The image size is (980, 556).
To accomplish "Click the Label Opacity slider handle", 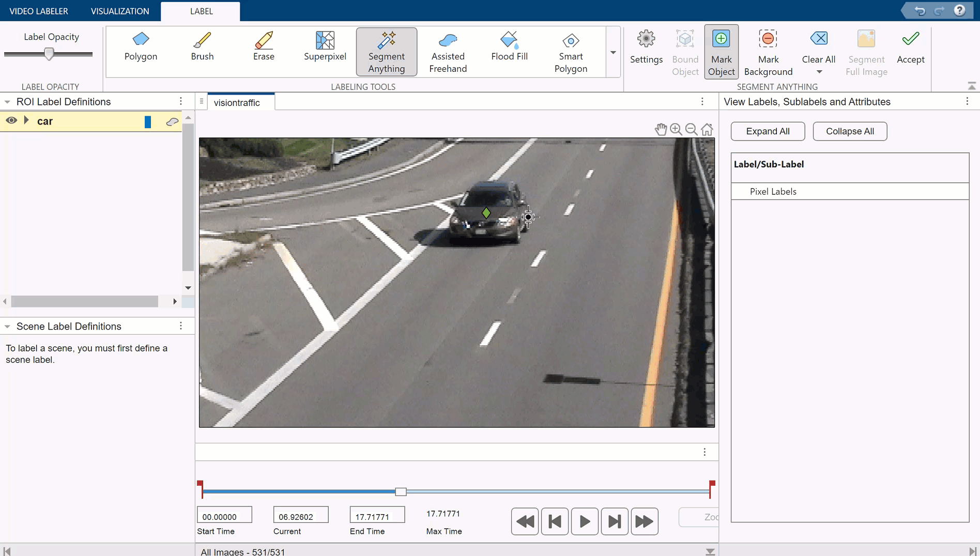I will pyautogui.click(x=49, y=54).
